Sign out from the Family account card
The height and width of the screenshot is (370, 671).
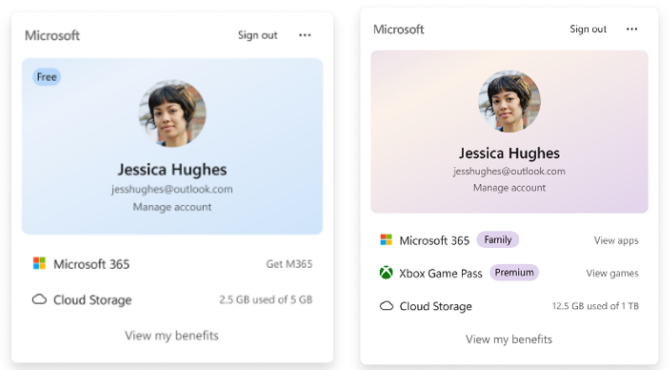(588, 29)
